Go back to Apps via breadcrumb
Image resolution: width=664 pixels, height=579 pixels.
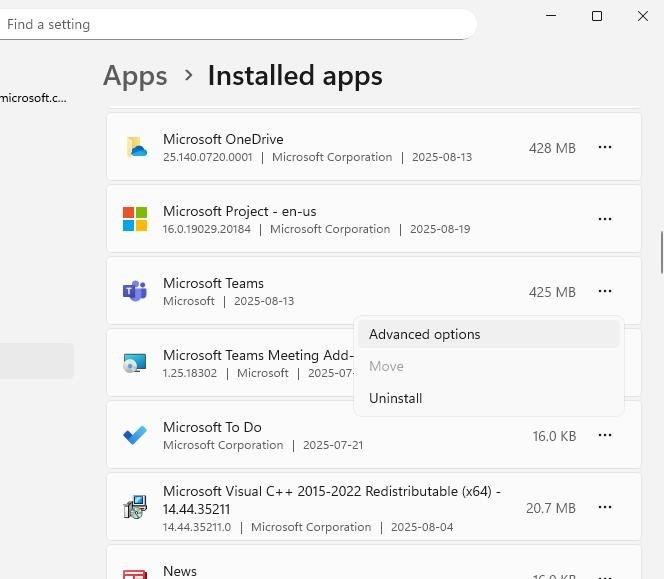click(135, 76)
